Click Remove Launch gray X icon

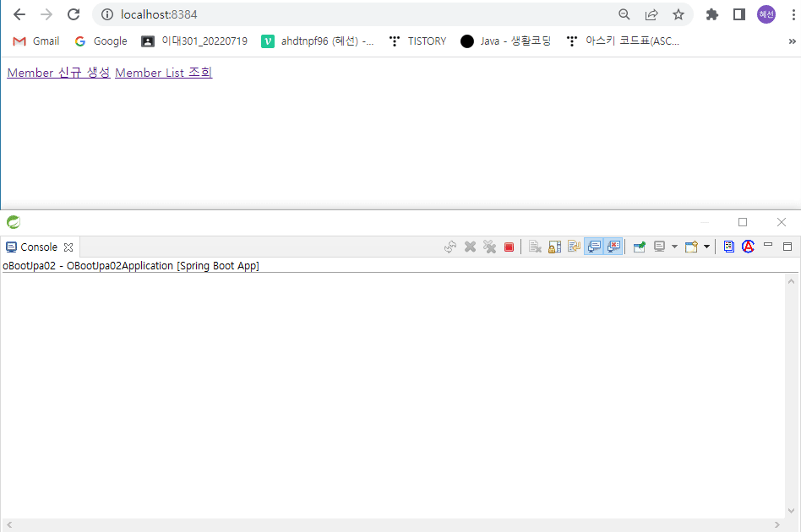470,247
